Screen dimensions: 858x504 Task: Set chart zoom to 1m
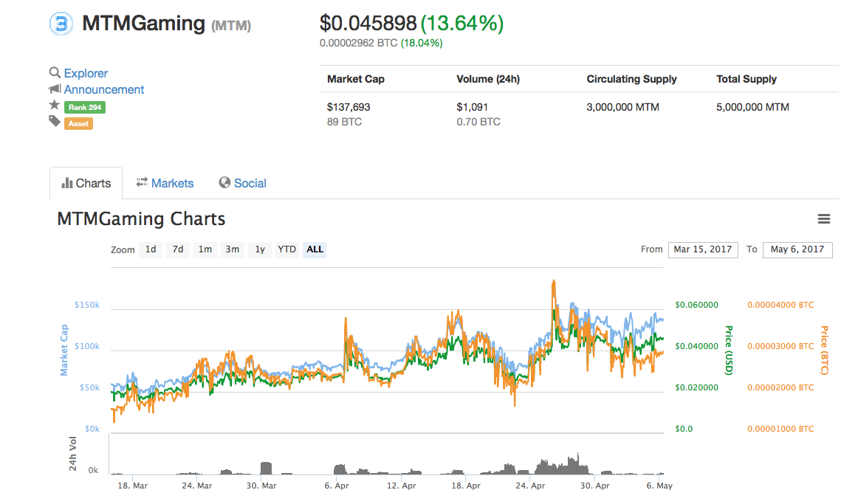[205, 249]
